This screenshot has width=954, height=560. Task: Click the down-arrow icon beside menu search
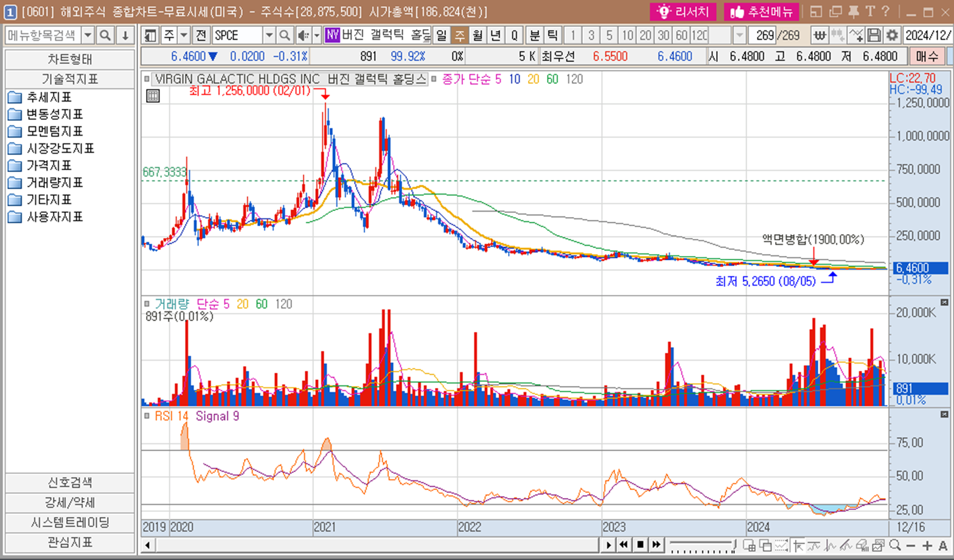click(125, 35)
